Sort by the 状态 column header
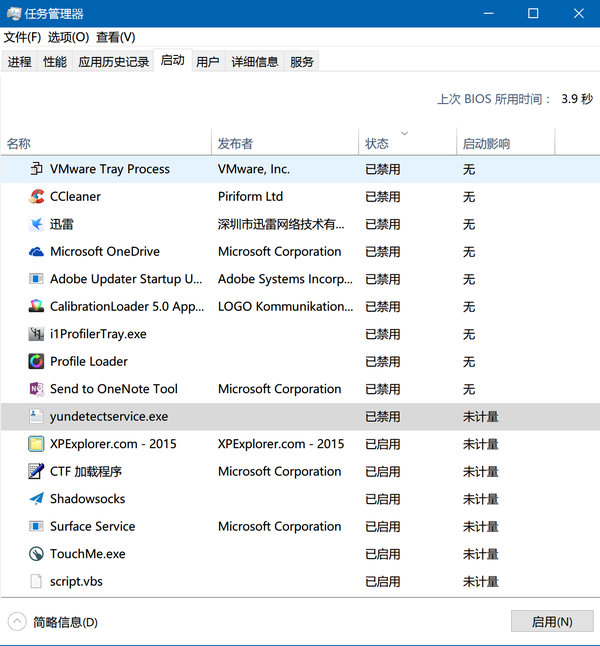Image resolution: width=600 pixels, height=646 pixels. point(408,142)
